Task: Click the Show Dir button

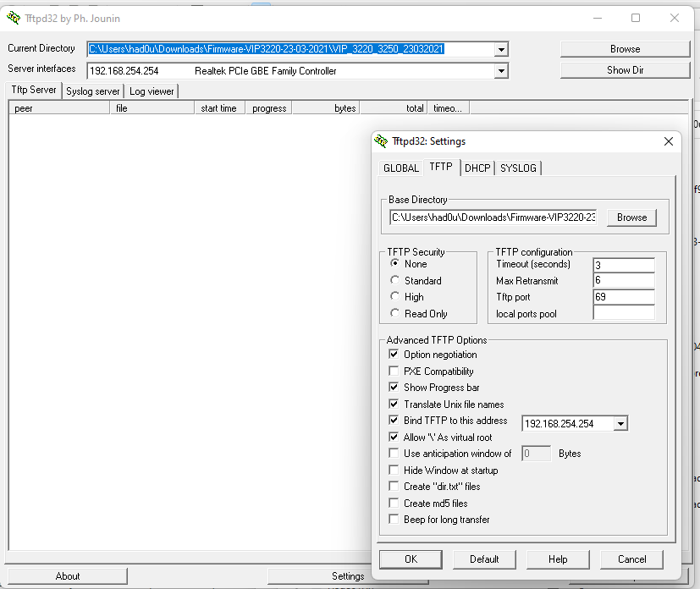Action: [625, 70]
